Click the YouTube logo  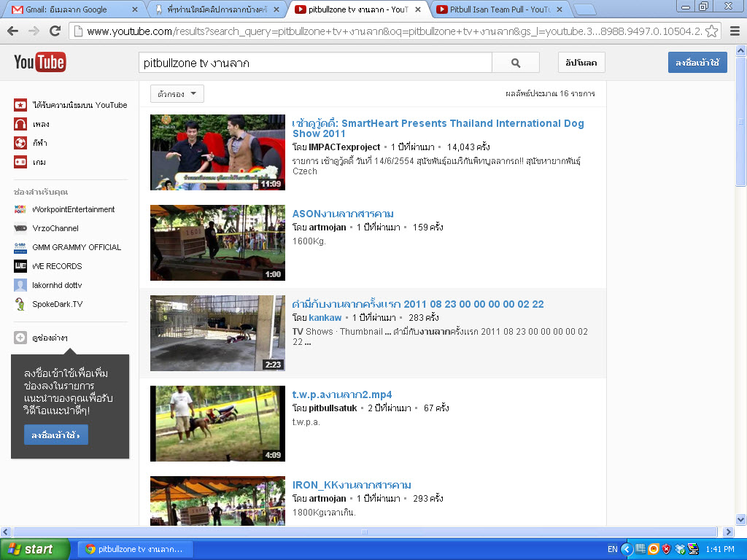click(40, 62)
